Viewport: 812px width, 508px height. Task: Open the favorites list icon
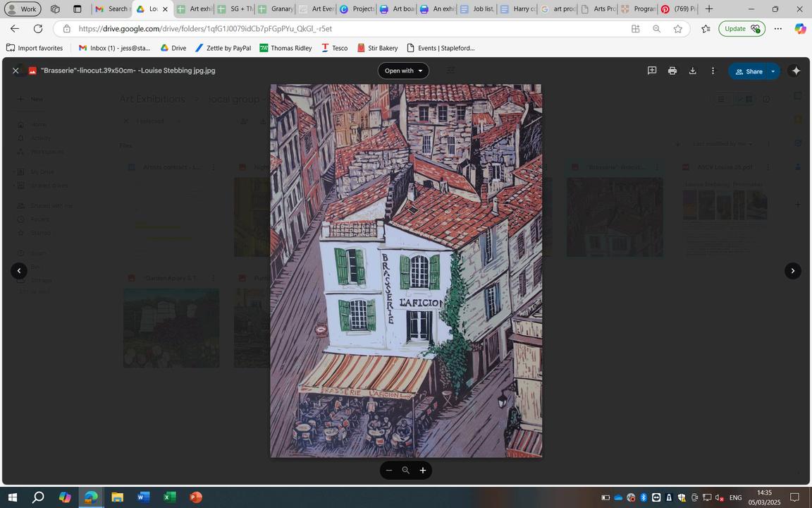[x=706, y=29]
